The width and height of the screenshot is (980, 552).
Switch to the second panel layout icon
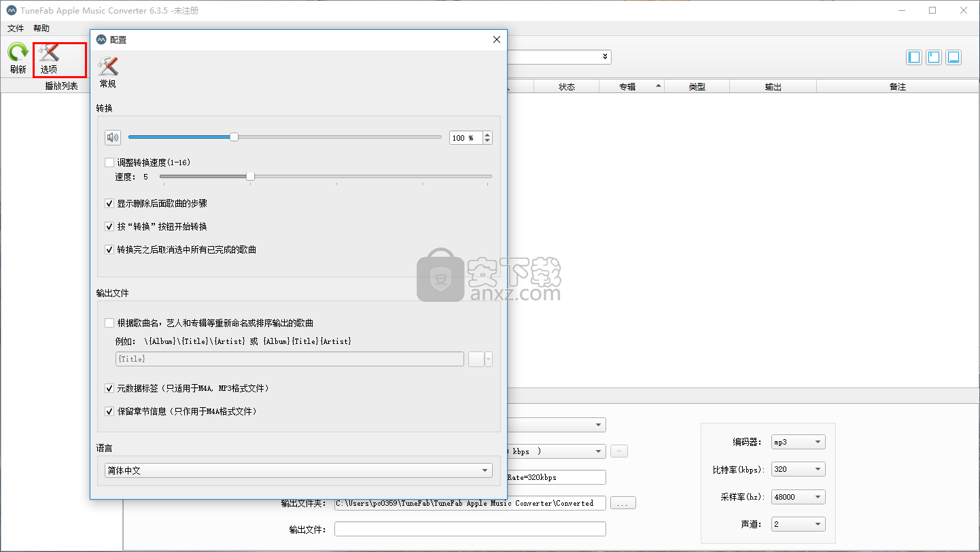[x=934, y=57]
